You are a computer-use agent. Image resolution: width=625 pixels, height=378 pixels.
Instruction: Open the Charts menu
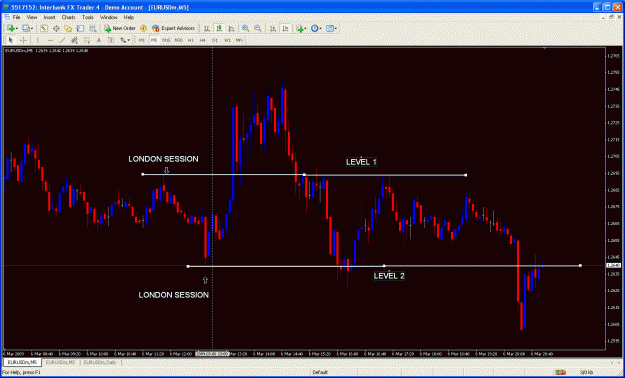(x=69, y=18)
